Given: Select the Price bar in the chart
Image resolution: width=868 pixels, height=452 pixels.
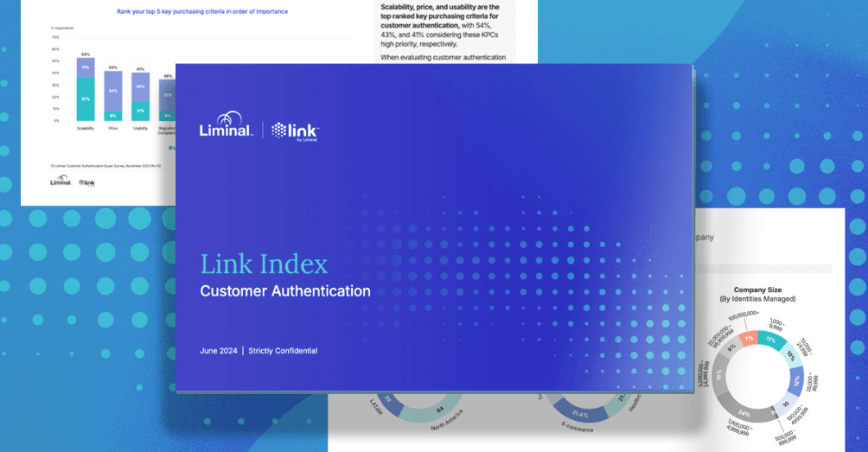Looking at the screenshot, I should 112,95.
